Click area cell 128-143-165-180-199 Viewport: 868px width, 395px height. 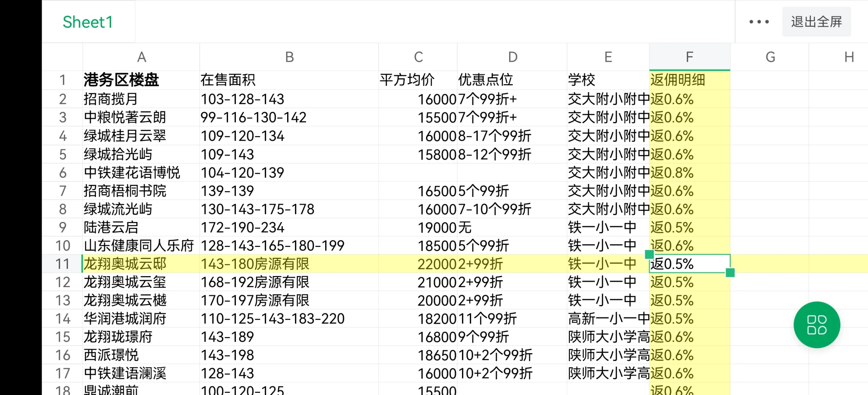pos(289,246)
